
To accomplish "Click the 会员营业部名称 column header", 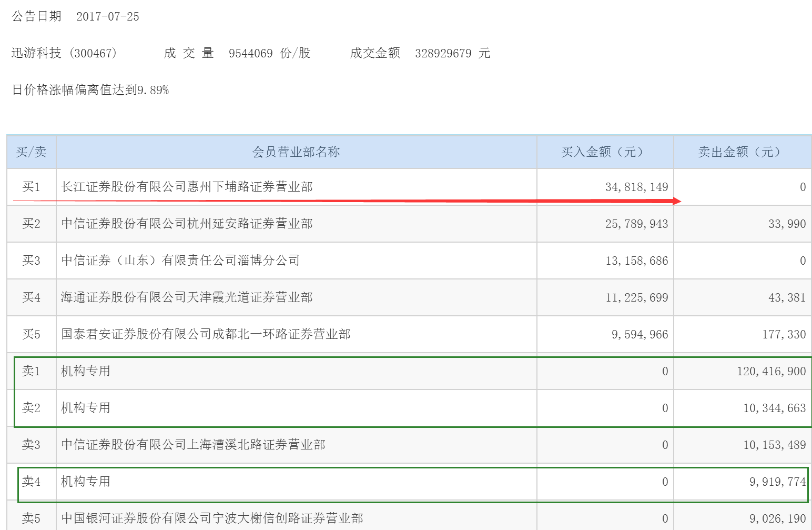I will [x=296, y=152].
